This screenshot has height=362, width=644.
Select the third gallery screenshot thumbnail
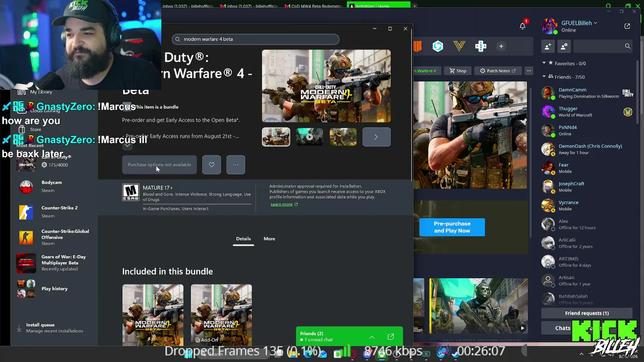click(343, 137)
